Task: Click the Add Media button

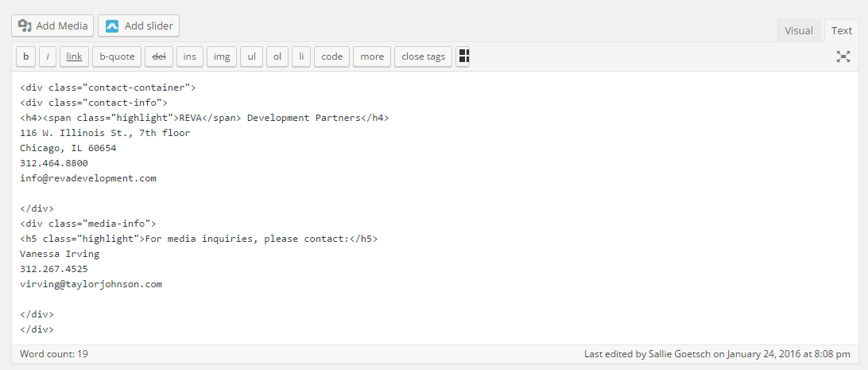Action: (52, 25)
